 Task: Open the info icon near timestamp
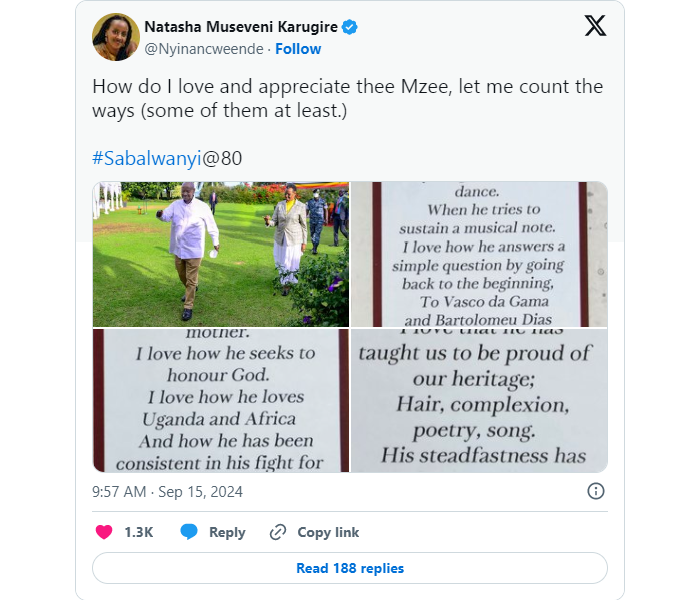[x=595, y=491]
